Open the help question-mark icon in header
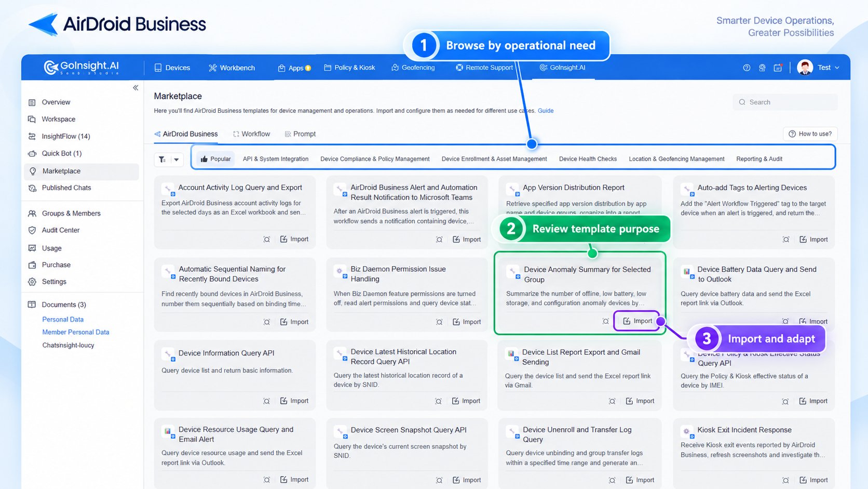This screenshot has width=868, height=489. pyautogui.click(x=747, y=68)
